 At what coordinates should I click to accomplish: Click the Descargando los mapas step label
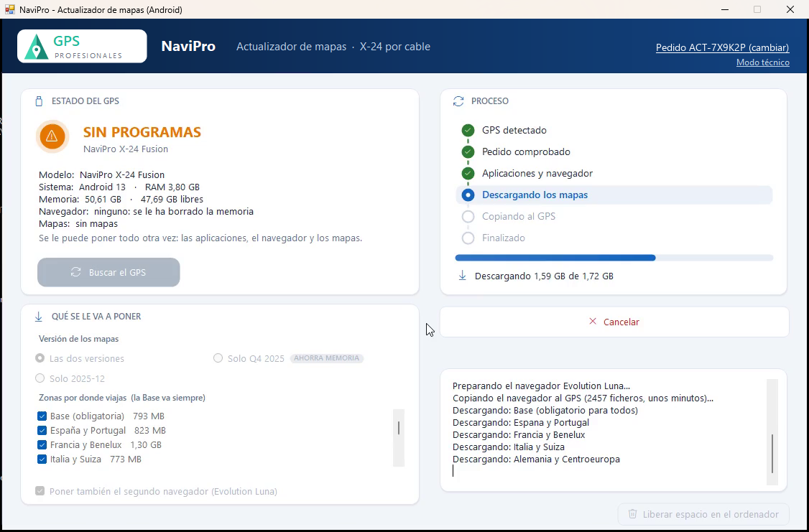tap(535, 195)
